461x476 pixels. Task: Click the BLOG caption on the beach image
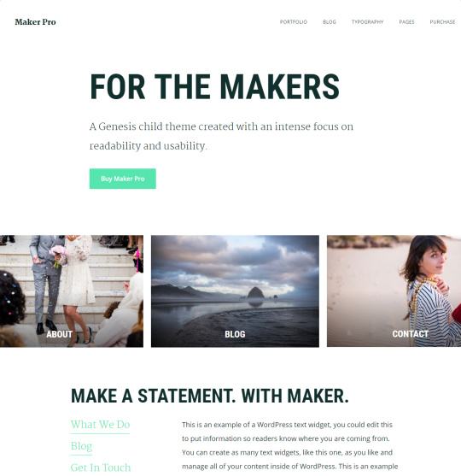coord(235,334)
